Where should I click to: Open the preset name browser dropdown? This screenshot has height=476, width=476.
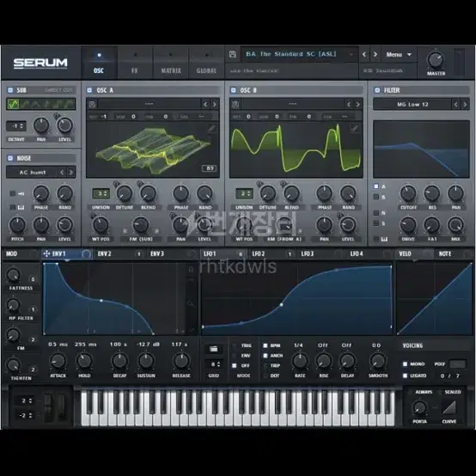(299, 54)
